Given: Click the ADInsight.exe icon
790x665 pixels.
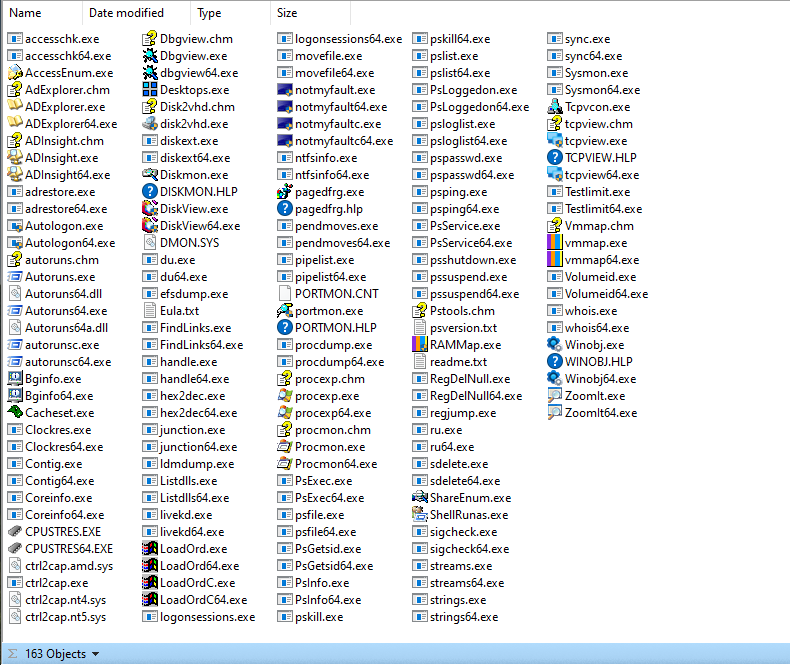Looking at the screenshot, I should click(15, 158).
